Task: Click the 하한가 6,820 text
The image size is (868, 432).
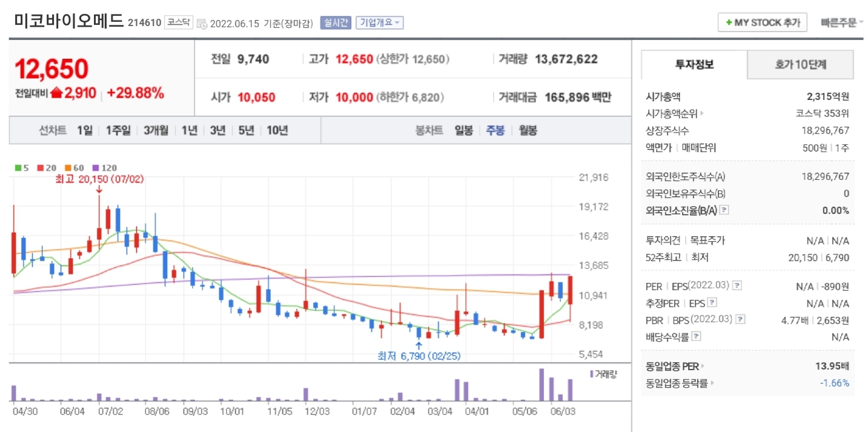Action: click(x=410, y=97)
